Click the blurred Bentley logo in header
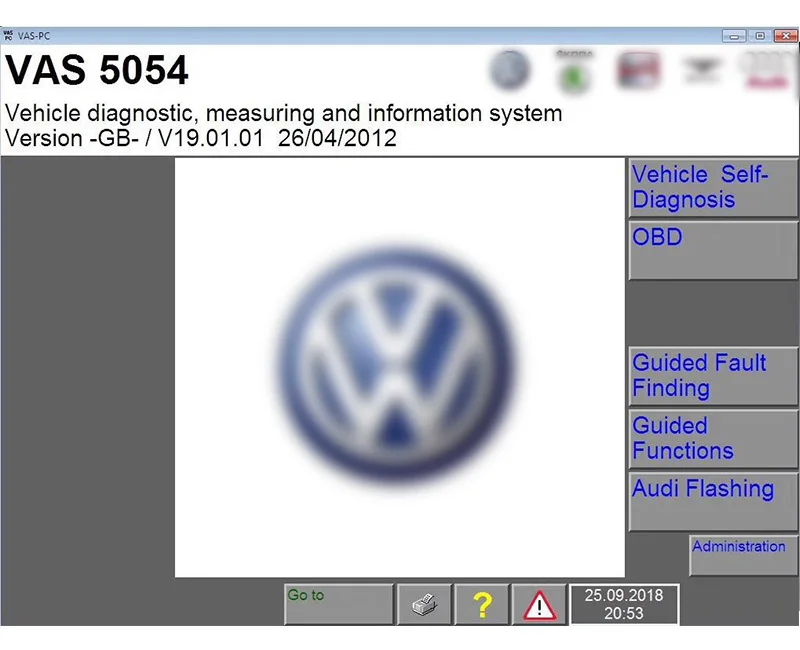800x650 pixels. pyautogui.click(x=702, y=70)
